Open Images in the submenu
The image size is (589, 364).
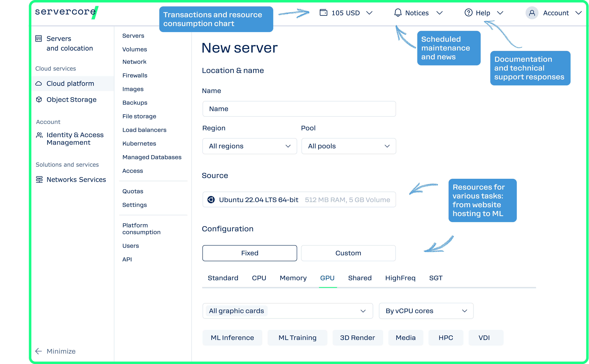(133, 89)
